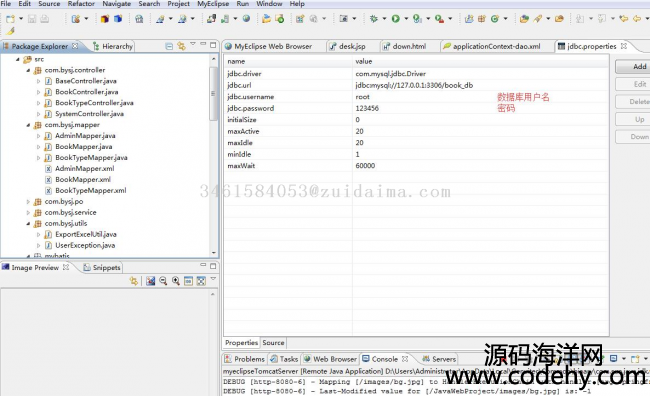
Task: Expand the com.bysj.po package
Action: click(x=29, y=202)
